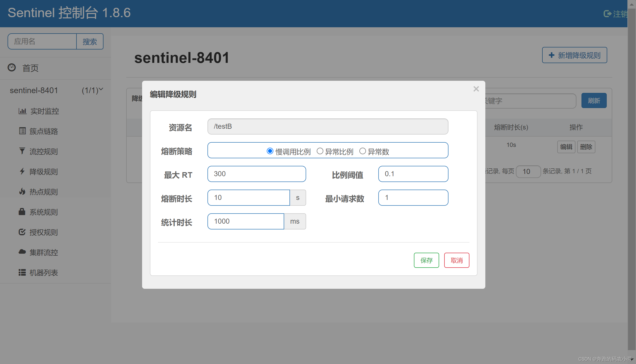Click the 刷新 button
This screenshot has width=636, height=364.
click(x=594, y=100)
